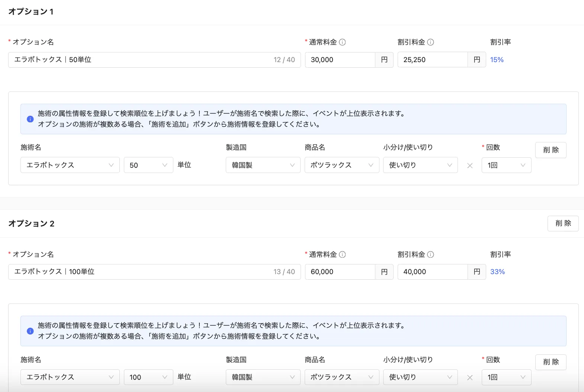Clear Option 1 小分け/使い切り with X icon
Screen dimensions: 584x392
(470, 166)
